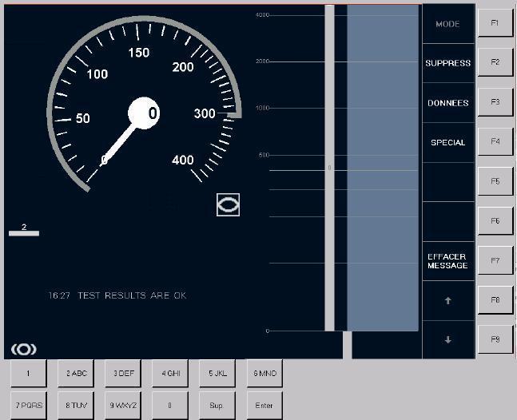Open the MODE menu
Viewport: 517px width, 420px height.
[447, 25]
